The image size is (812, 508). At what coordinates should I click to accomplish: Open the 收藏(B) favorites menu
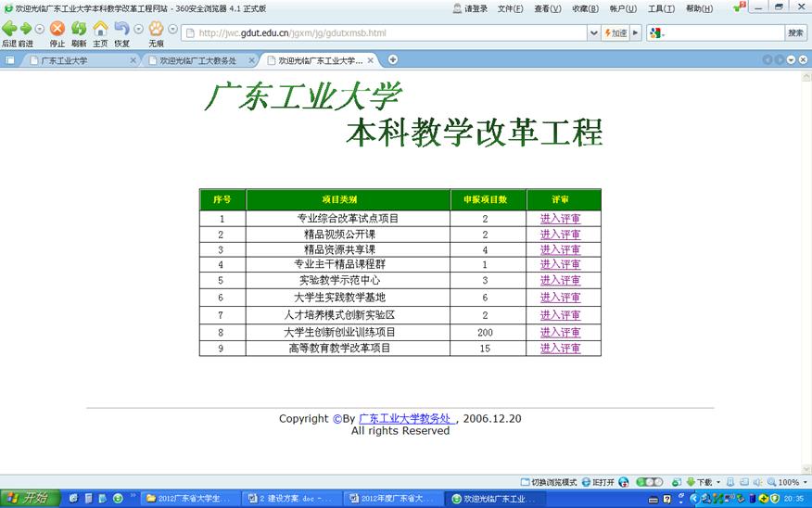tap(585, 8)
